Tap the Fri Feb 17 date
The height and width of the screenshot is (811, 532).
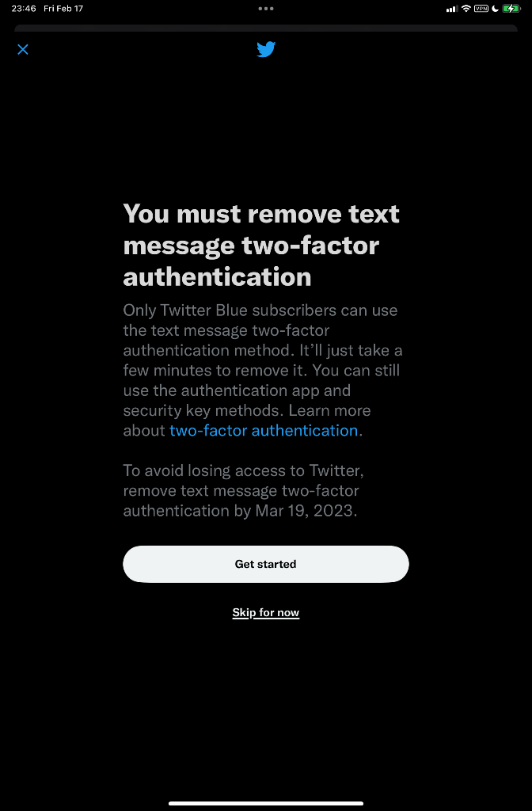pyautogui.click(x=63, y=8)
